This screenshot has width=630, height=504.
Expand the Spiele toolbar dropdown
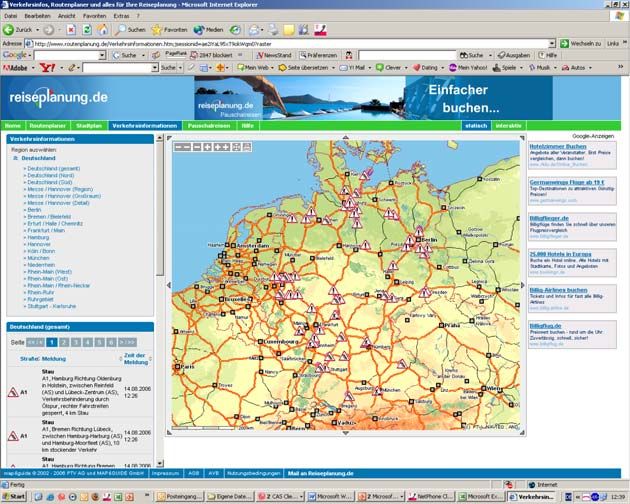pyautogui.click(x=521, y=68)
